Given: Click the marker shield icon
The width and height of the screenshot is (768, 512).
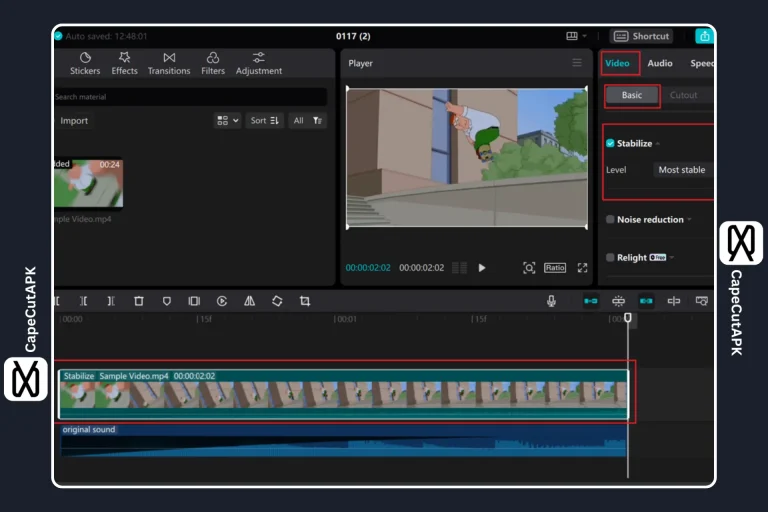Looking at the screenshot, I should 167,301.
